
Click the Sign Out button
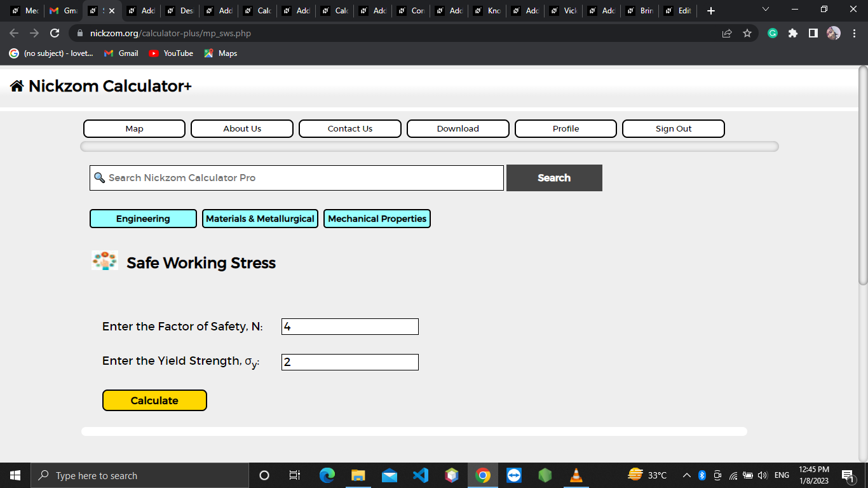point(674,128)
